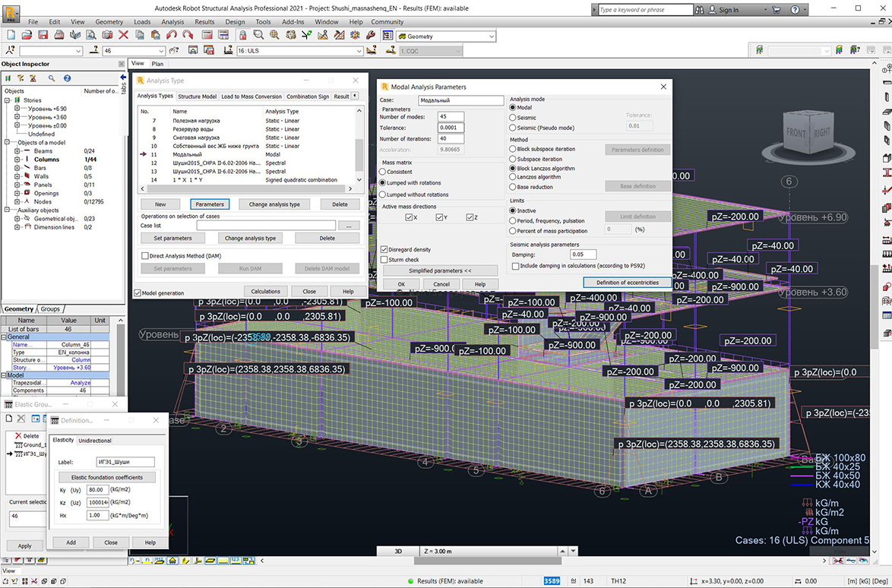The height and width of the screenshot is (588, 892).
Task: Click the Simplified parameters << button
Action: 441,270
